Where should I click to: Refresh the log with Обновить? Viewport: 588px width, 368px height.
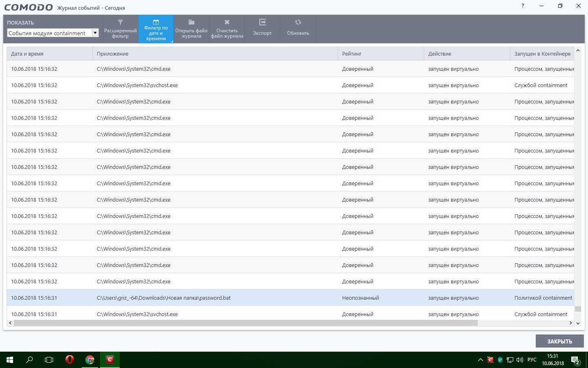click(298, 29)
